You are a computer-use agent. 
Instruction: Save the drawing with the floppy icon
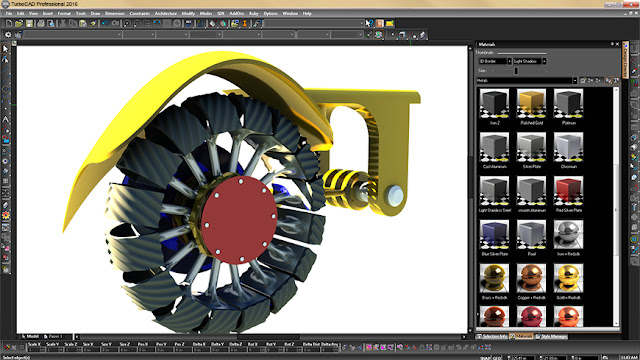coord(29,24)
